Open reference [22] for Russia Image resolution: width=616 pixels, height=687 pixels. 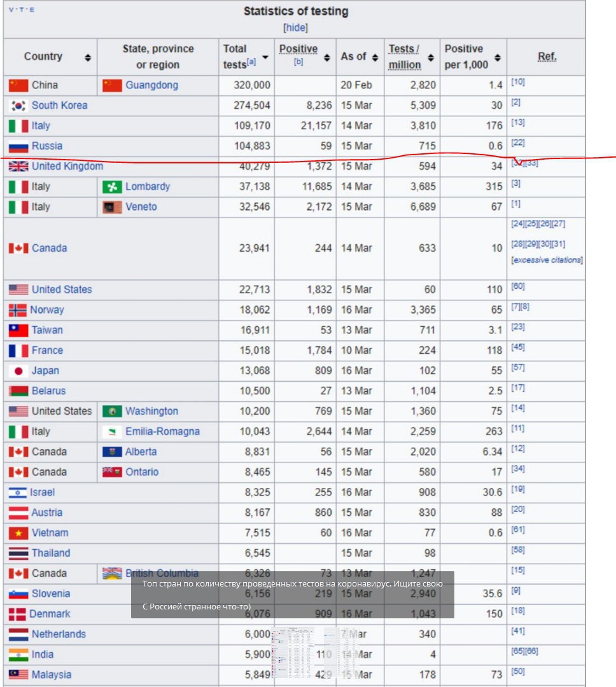(518, 143)
